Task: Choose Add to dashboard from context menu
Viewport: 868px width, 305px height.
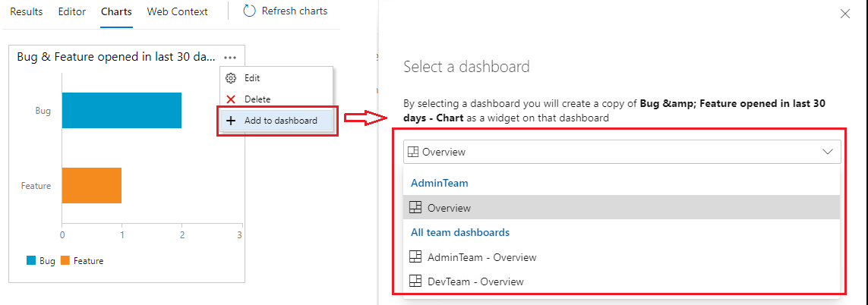Action: click(280, 121)
